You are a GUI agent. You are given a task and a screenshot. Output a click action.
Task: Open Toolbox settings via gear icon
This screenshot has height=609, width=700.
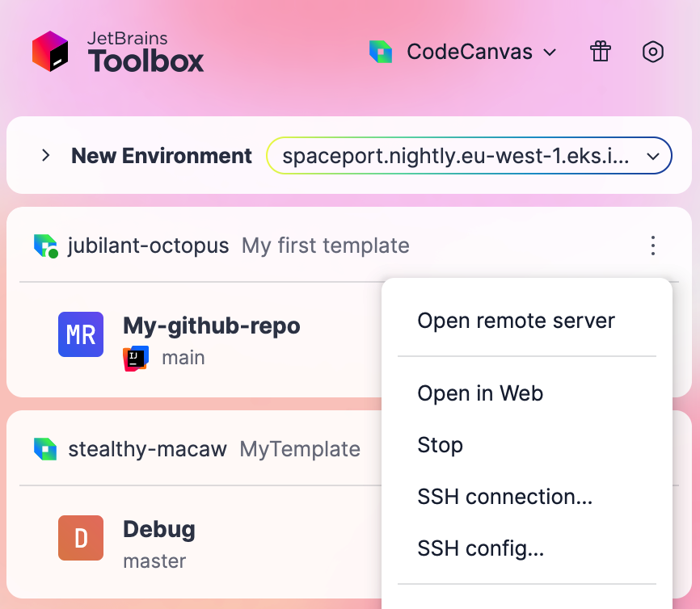click(652, 51)
